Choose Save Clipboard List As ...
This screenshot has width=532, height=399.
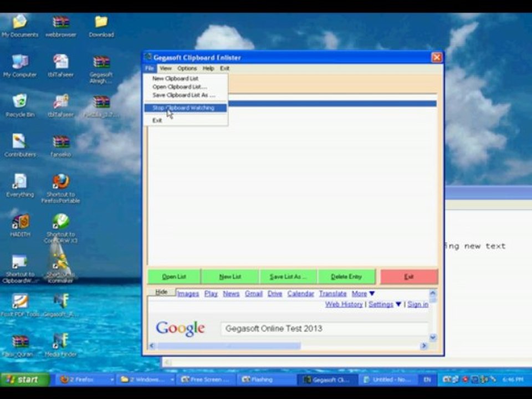click(186, 95)
